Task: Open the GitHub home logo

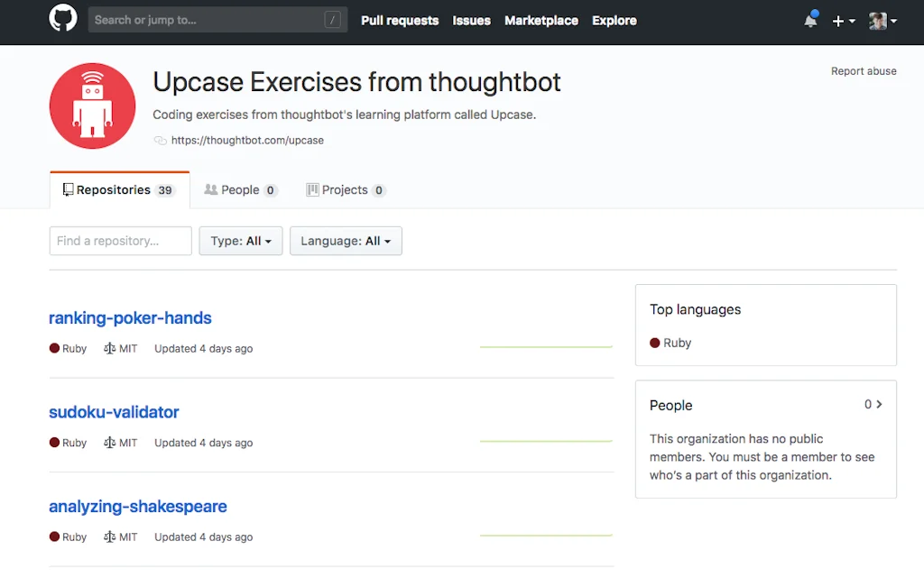Action: coord(61,20)
